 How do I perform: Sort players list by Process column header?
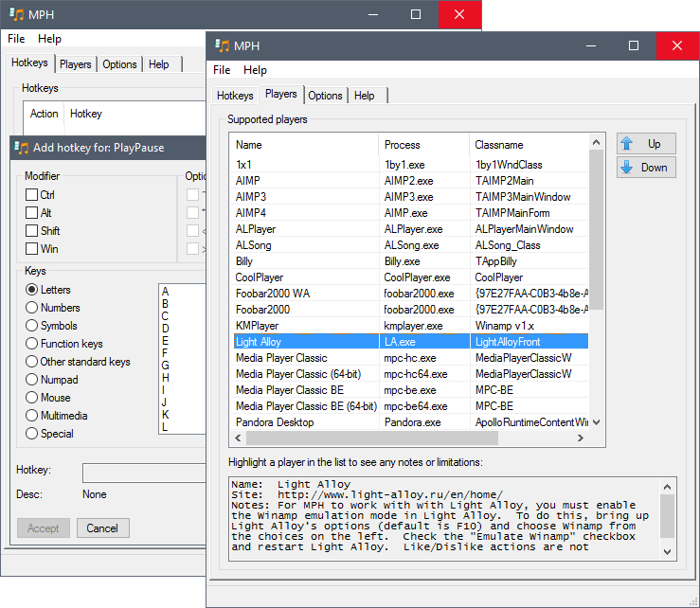click(x=424, y=145)
